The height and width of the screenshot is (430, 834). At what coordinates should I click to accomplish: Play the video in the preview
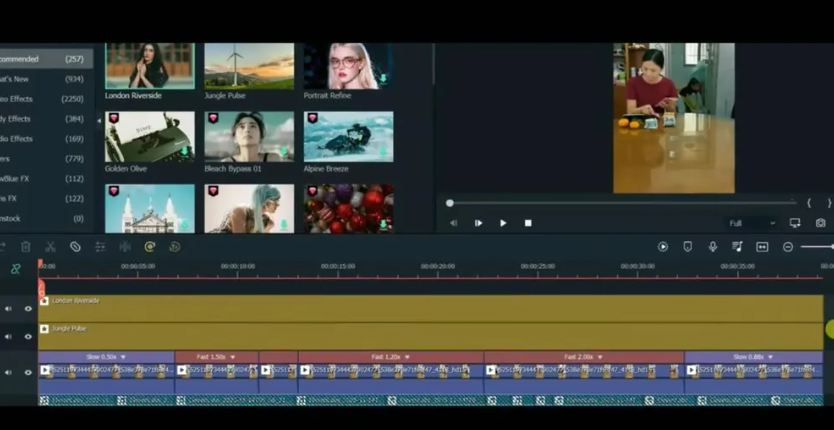pos(503,223)
